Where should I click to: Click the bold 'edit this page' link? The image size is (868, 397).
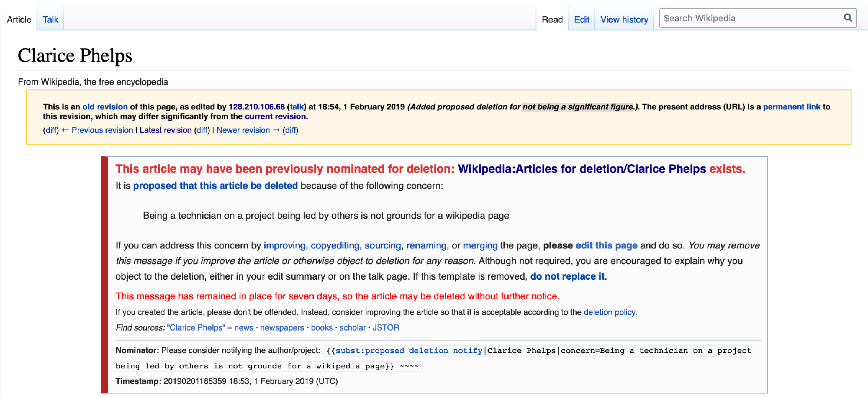click(x=606, y=245)
